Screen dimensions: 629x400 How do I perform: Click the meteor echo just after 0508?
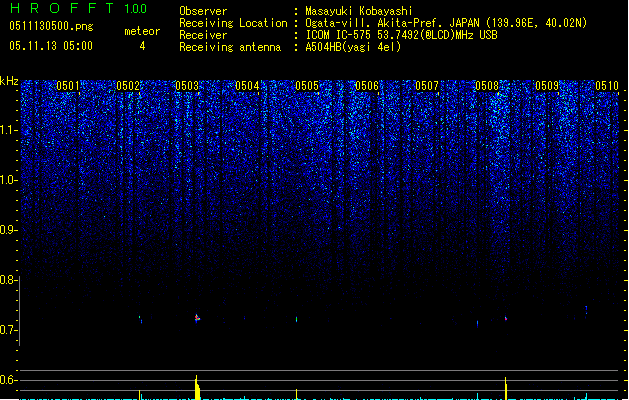(x=506, y=319)
